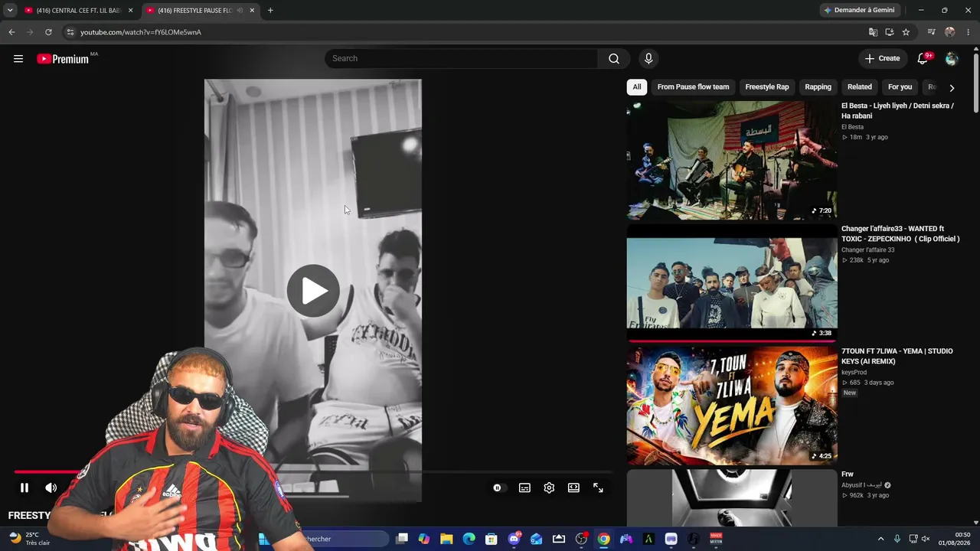The width and height of the screenshot is (980, 551).
Task: Open the El Besta video thumbnail
Action: [732, 161]
